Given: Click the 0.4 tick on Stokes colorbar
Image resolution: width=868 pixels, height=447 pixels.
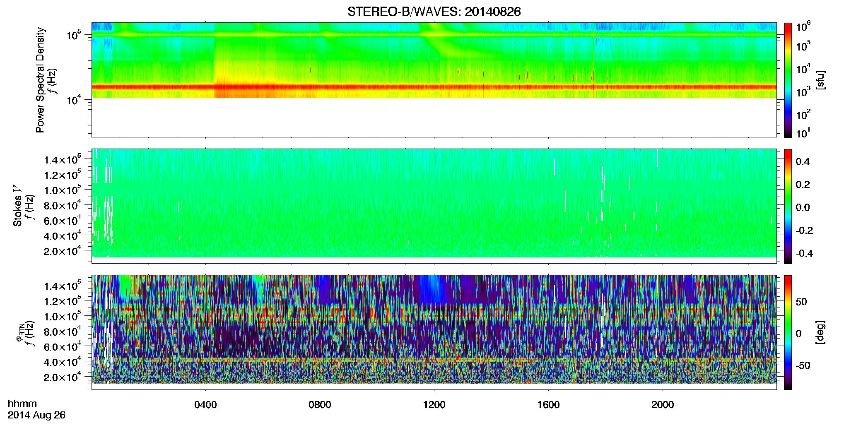Looking at the screenshot, I should coord(803,162).
